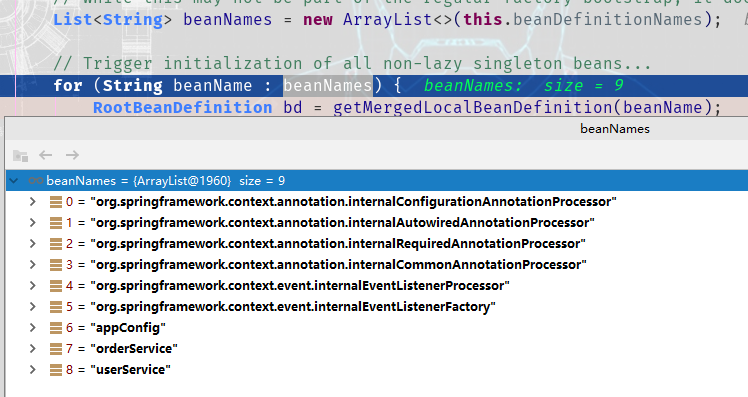Click the back arrow in the inspector toolbar
The width and height of the screenshot is (748, 397).
pos(45,155)
